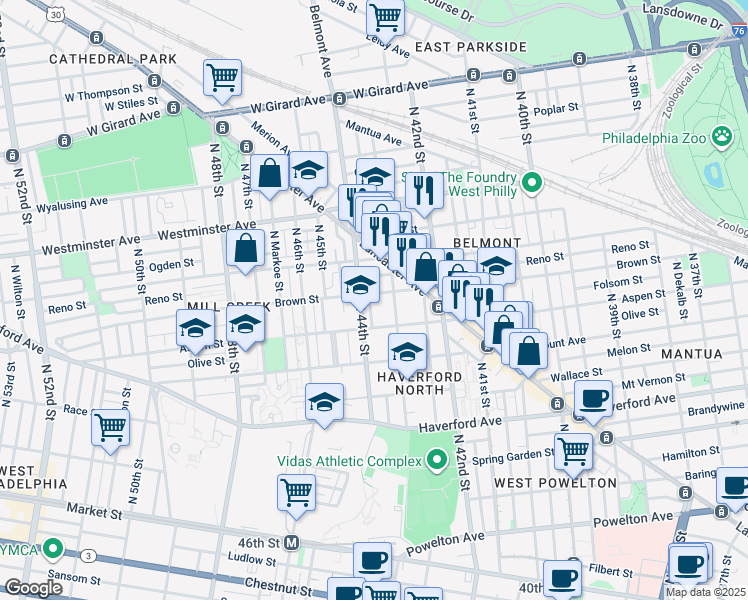Select the Haverford North neighborhood label
Screen dimensions: 748x600
(420, 383)
